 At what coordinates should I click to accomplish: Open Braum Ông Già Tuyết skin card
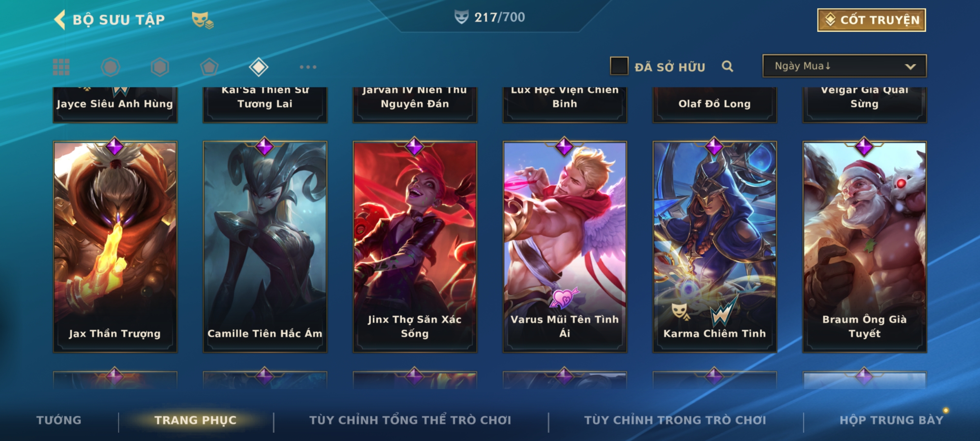coord(864,247)
